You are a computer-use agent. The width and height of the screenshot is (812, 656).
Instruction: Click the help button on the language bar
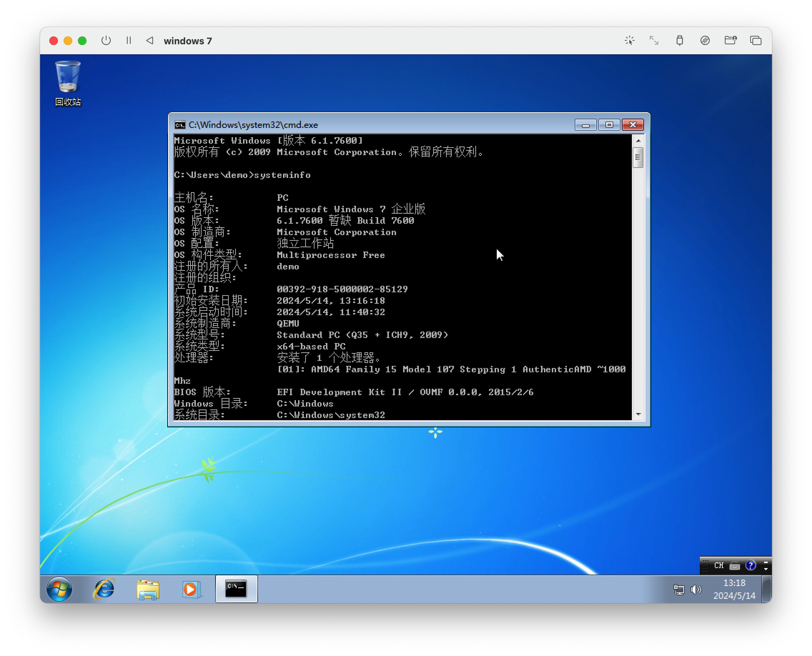click(751, 566)
